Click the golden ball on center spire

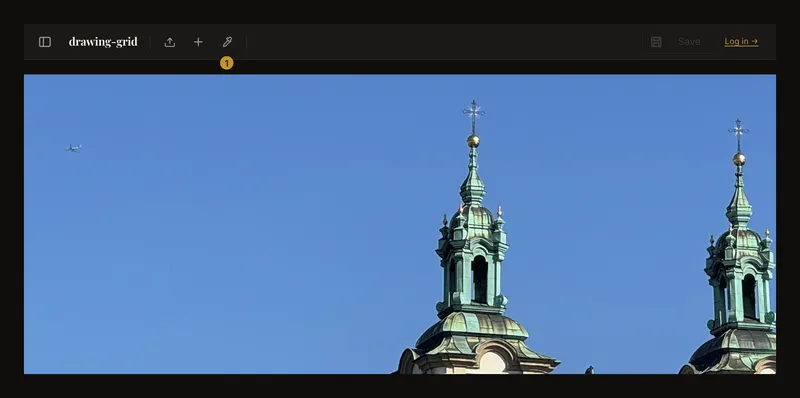coord(473,141)
